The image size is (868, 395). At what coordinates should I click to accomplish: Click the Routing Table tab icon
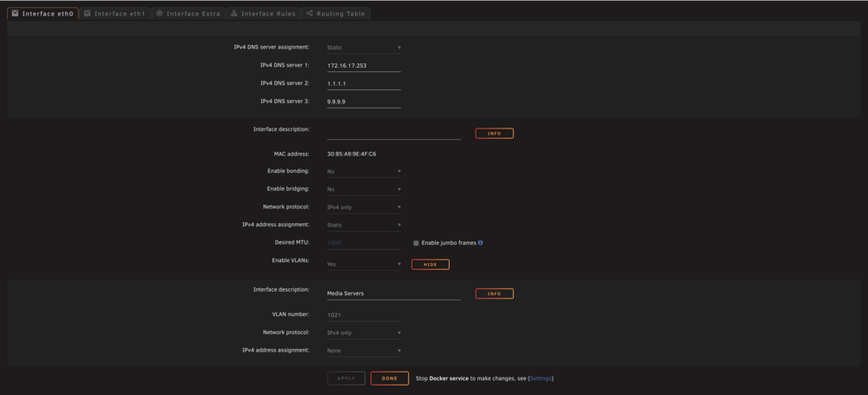pyautogui.click(x=310, y=13)
